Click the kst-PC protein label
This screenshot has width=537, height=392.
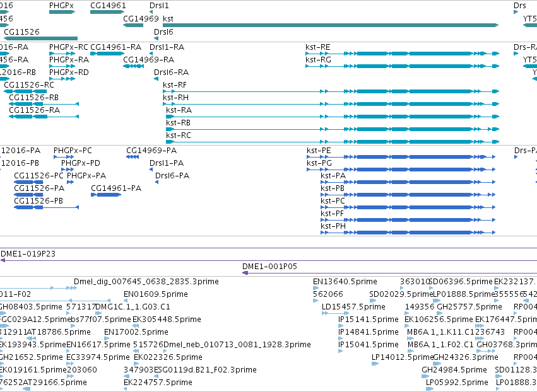[x=333, y=202]
